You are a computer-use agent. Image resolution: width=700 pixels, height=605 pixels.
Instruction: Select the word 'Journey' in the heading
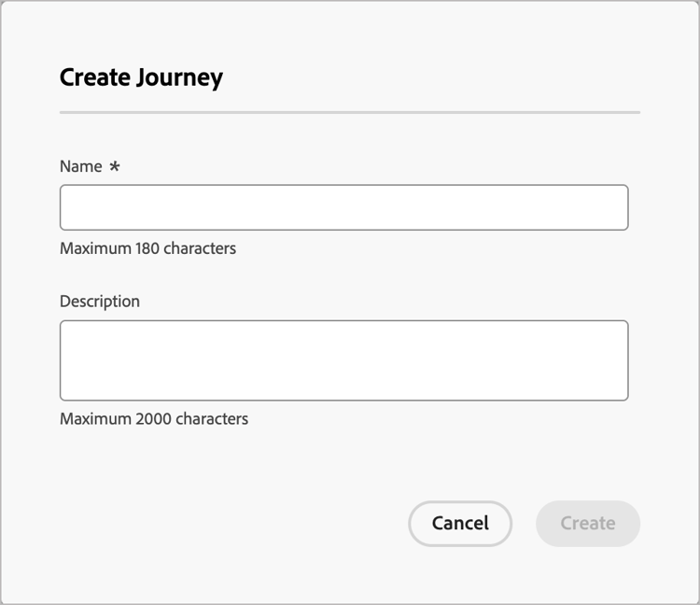179,77
